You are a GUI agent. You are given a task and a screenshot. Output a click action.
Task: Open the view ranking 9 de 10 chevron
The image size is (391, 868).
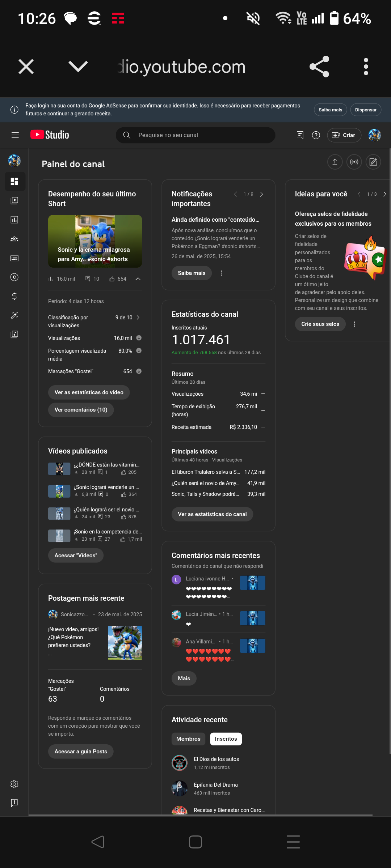point(138,318)
